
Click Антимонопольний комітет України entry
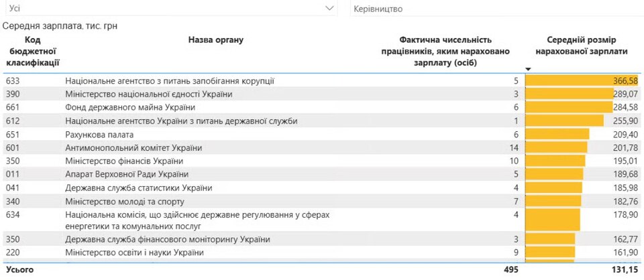(x=133, y=148)
